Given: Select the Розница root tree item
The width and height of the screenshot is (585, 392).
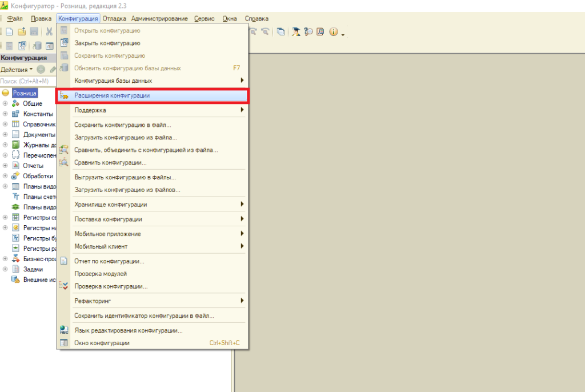Looking at the screenshot, I should pos(25,93).
